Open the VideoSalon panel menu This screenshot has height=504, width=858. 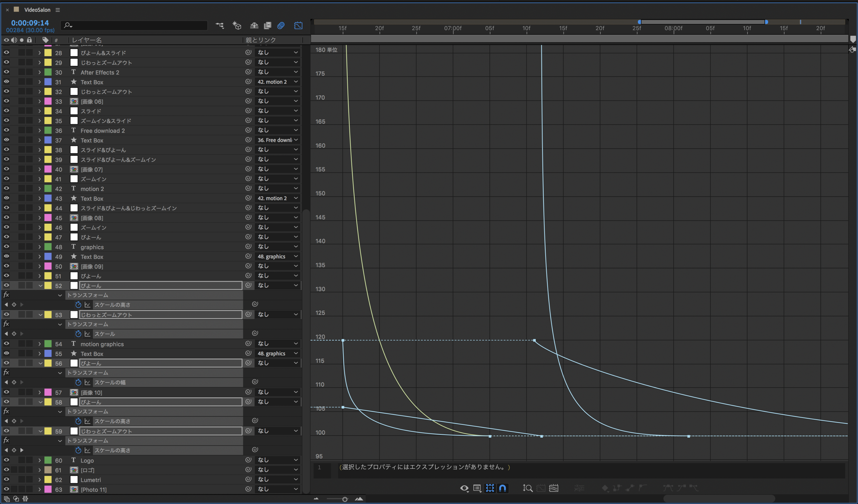pos(58,10)
